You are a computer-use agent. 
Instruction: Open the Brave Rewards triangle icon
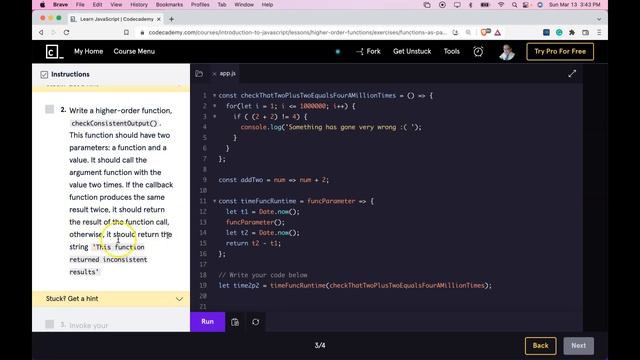coord(498,32)
